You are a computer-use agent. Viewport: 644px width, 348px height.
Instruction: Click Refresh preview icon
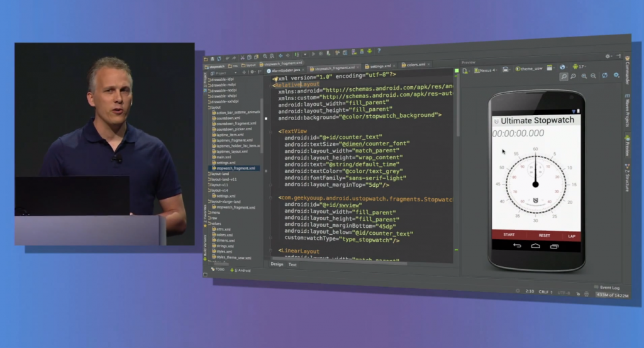coord(604,75)
